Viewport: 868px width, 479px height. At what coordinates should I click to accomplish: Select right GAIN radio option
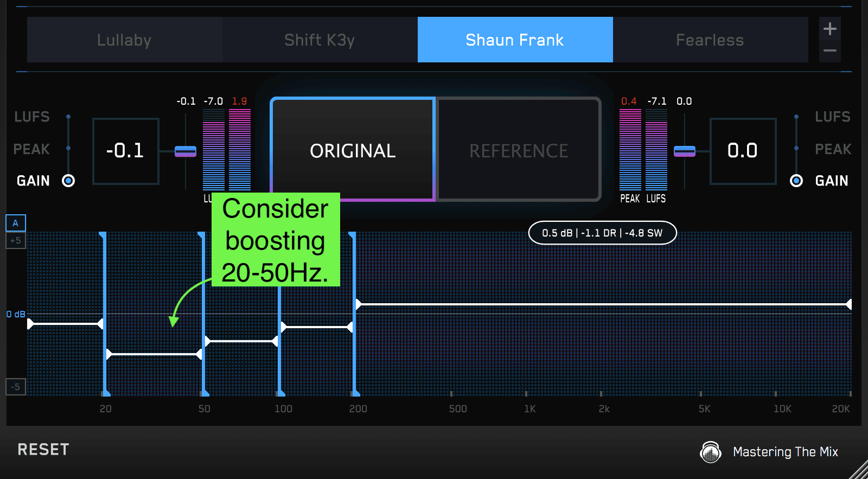pyautogui.click(x=796, y=181)
